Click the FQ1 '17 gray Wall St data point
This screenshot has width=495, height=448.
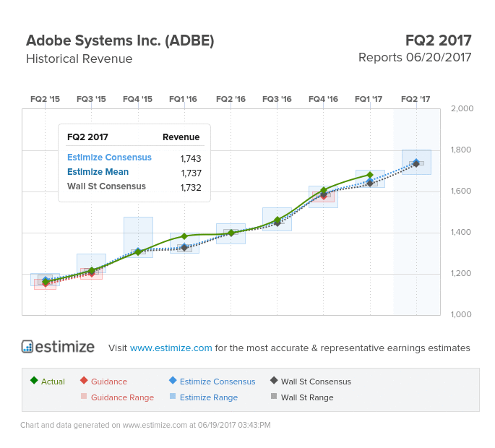point(370,184)
